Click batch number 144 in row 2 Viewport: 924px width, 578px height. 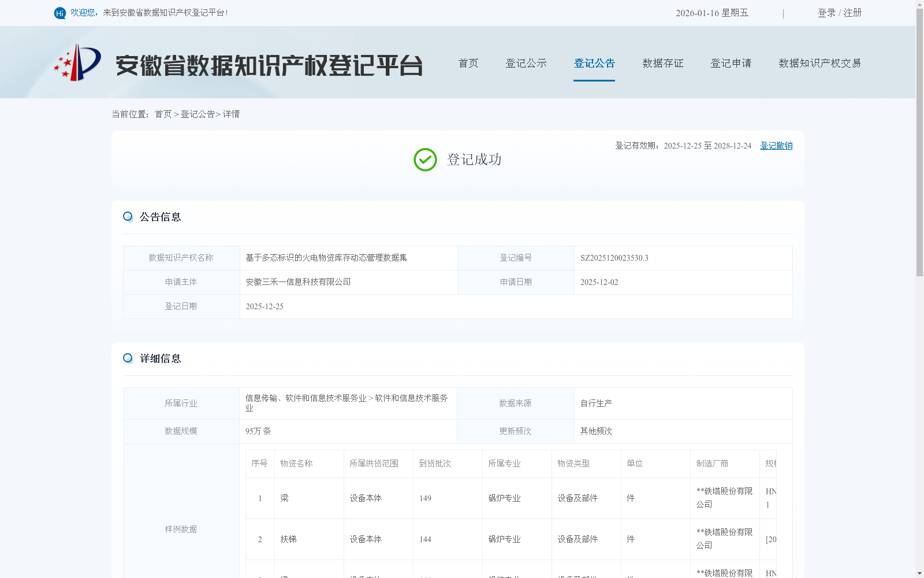(425, 539)
